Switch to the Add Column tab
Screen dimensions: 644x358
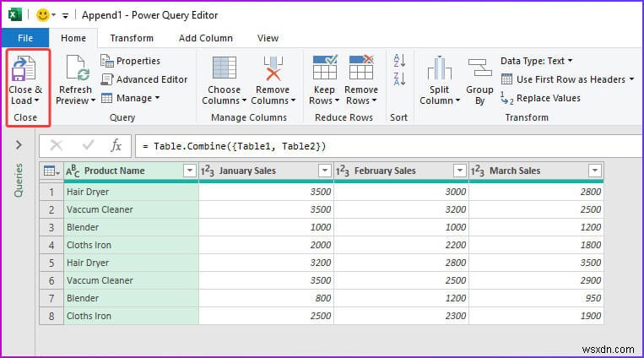205,38
